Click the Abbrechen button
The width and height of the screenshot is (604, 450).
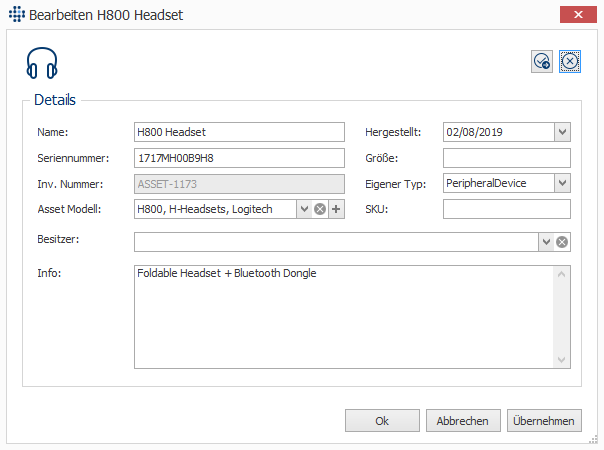point(463,421)
